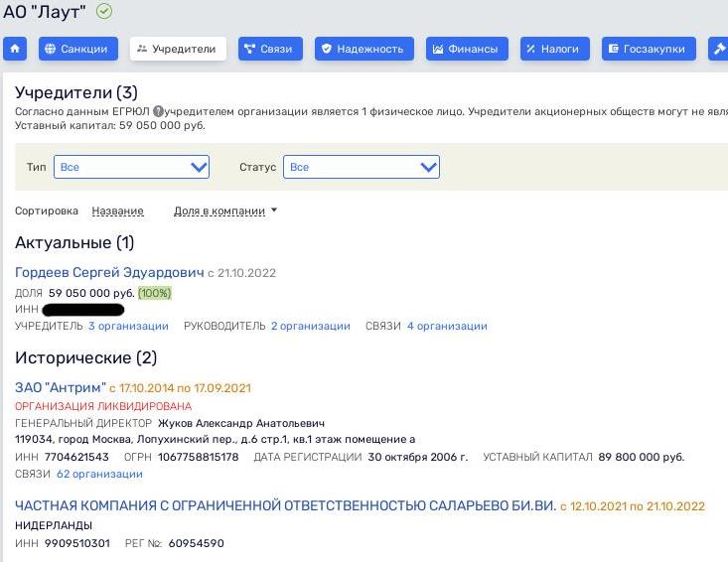This screenshot has width=728, height=562.
Task: Click the green verified checkmark icon
Action: 104,11
